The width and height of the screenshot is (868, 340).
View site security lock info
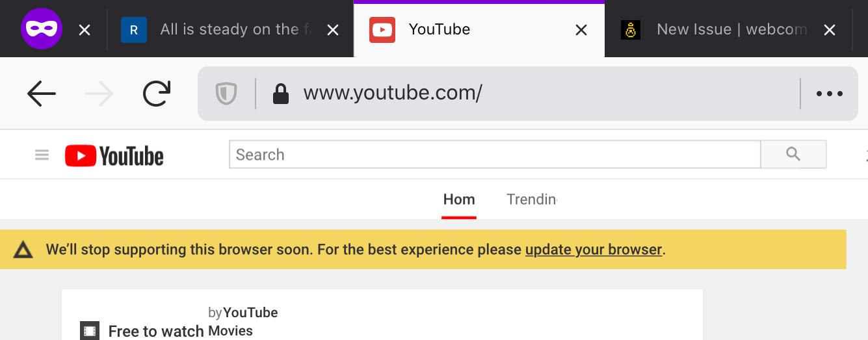(281, 94)
